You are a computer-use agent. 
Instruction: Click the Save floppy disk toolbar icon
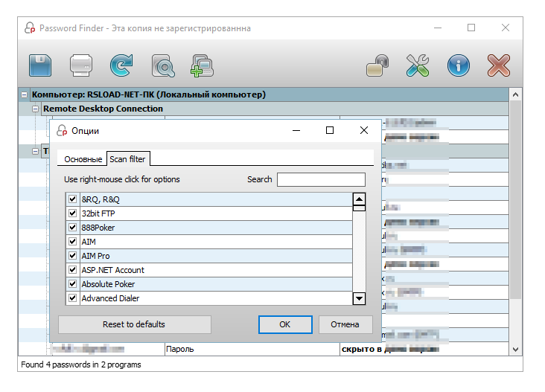40,65
